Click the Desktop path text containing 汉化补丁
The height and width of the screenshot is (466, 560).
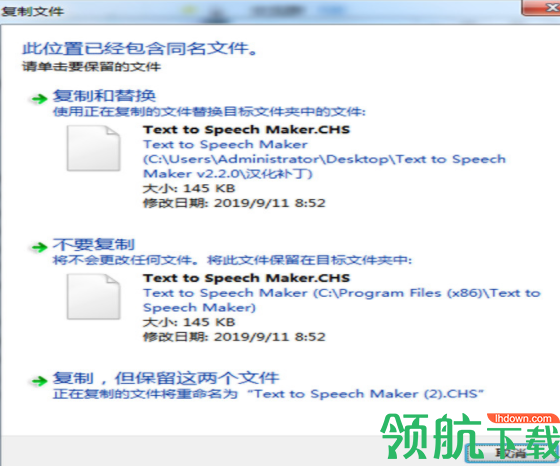(324, 159)
